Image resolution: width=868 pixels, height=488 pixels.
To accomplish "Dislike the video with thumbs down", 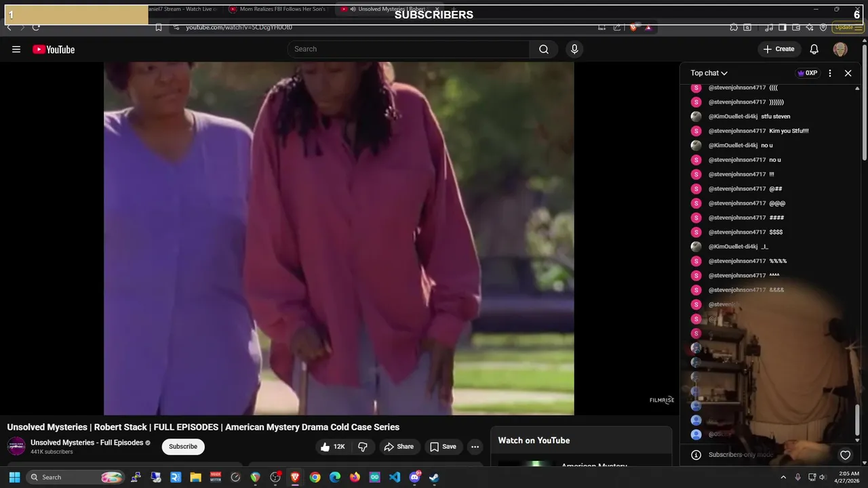I will [x=363, y=447].
